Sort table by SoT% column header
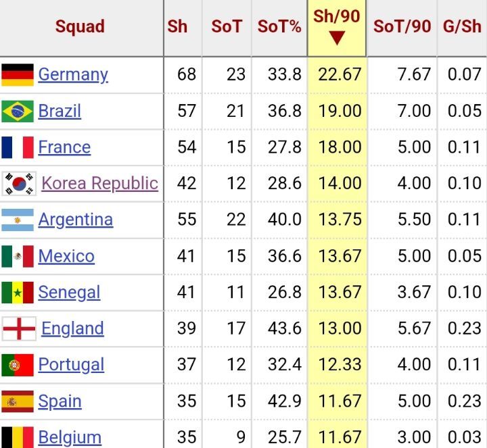487x448 pixels. 279,26
